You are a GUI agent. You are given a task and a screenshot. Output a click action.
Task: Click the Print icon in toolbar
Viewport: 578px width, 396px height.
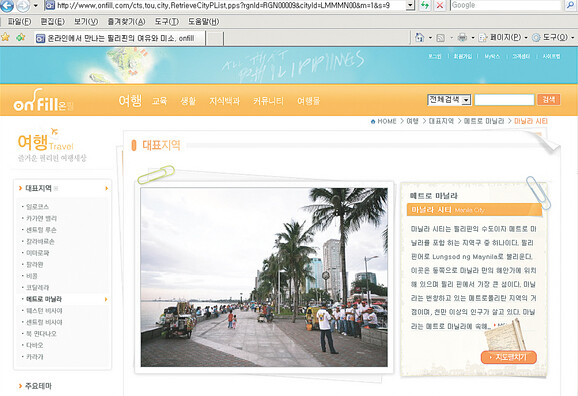[x=462, y=37]
